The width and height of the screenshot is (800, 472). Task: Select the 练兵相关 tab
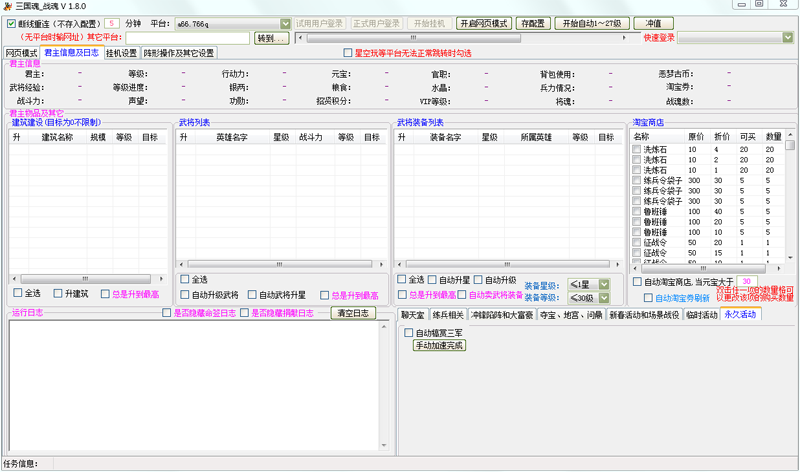[448, 315]
